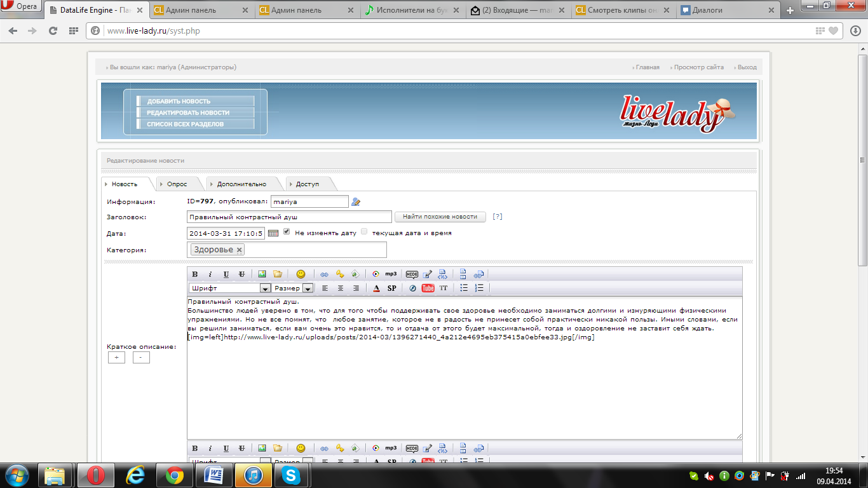Open the Смотреть клипы browser tab
868x488 pixels.
coord(623,10)
